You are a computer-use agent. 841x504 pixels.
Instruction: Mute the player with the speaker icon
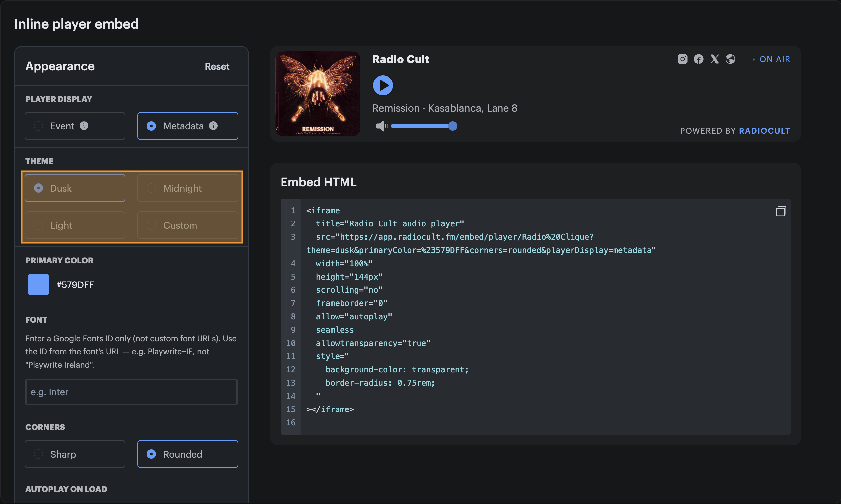click(x=381, y=126)
